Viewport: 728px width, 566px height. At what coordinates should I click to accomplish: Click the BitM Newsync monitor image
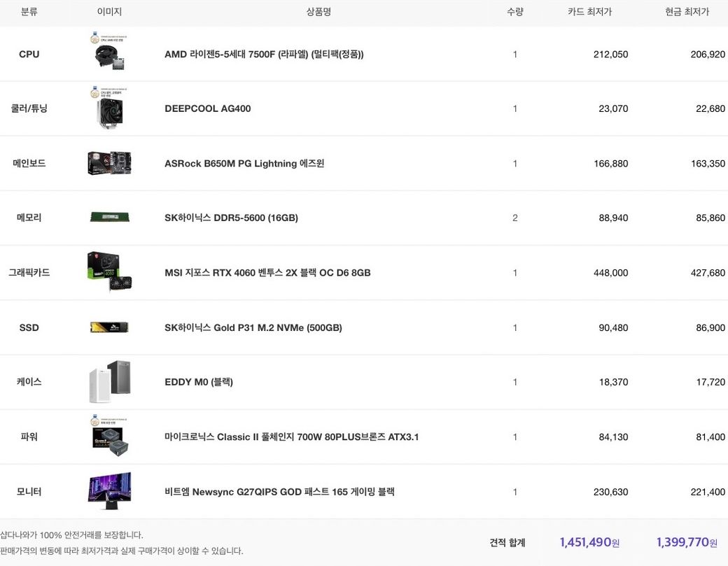(109, 490)
